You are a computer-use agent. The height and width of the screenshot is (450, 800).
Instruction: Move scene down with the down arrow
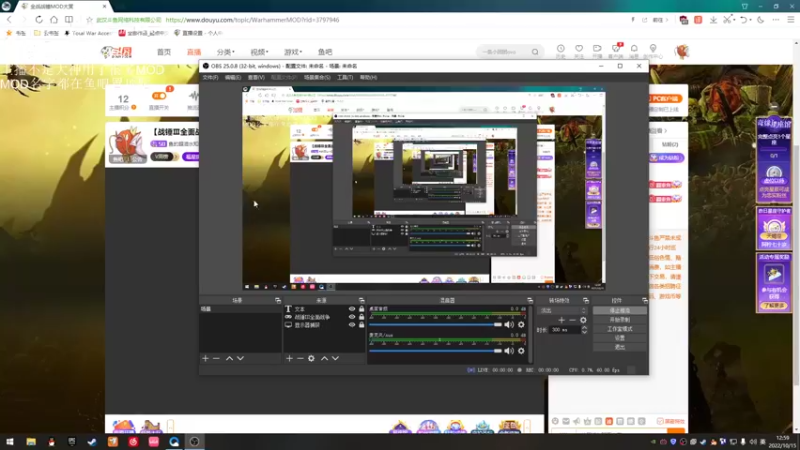click(x=240, y=359)
